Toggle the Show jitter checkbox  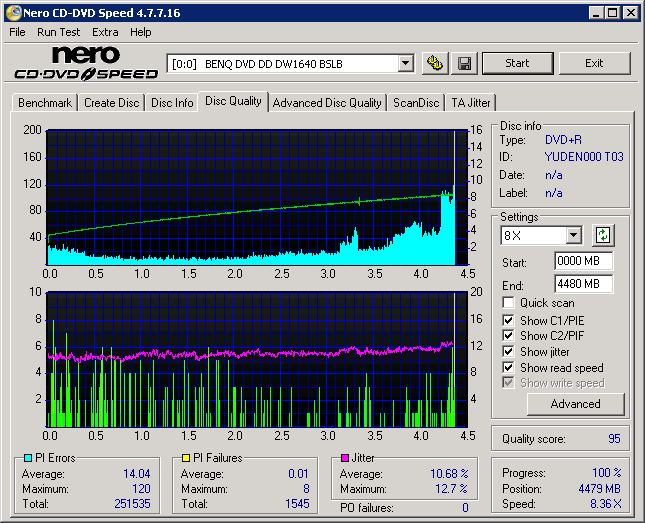(509, 352)
